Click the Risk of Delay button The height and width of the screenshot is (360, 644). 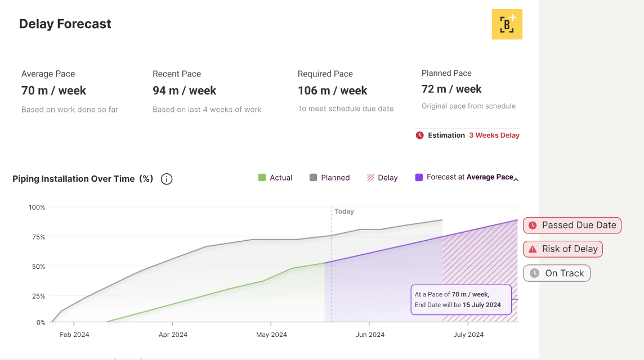[x=563, y=249]
